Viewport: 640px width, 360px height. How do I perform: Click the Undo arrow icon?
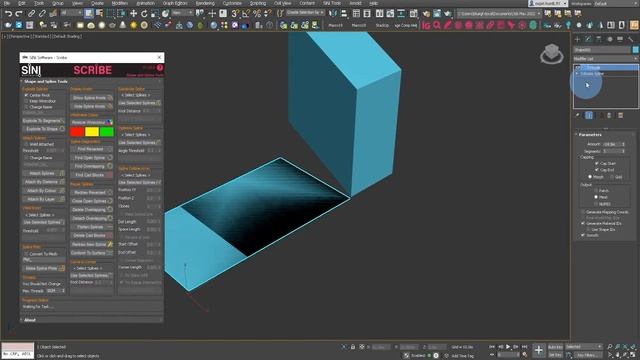(8, 13)
